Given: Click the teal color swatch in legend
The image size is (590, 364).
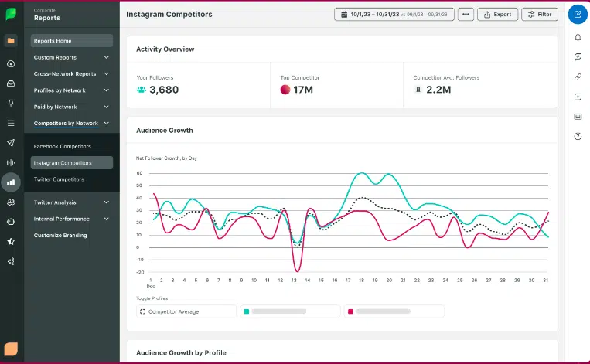Looking at the screenshot, I should pos(247,311).
